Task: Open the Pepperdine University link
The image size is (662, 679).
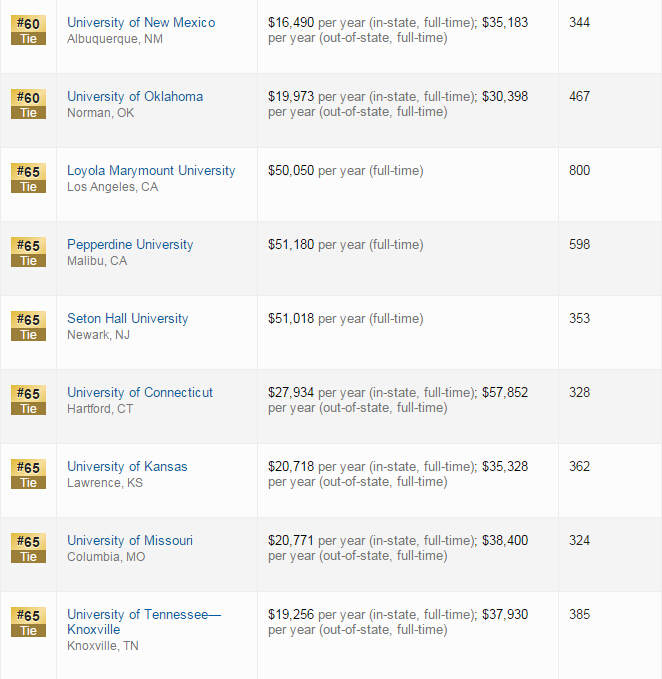Action: (130, 245)
